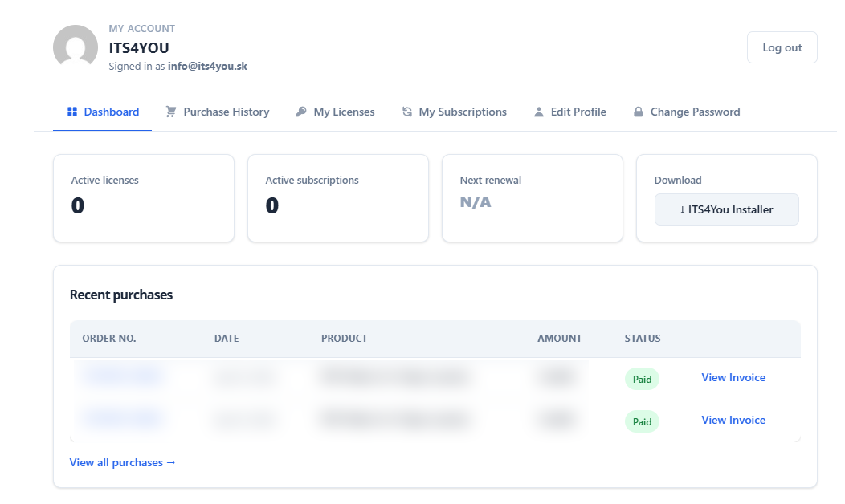Image resolution: width=845 pixels, height=504 pixels.
Task: Click the info@its4you.sk email text
Action: tap(207, 67)
